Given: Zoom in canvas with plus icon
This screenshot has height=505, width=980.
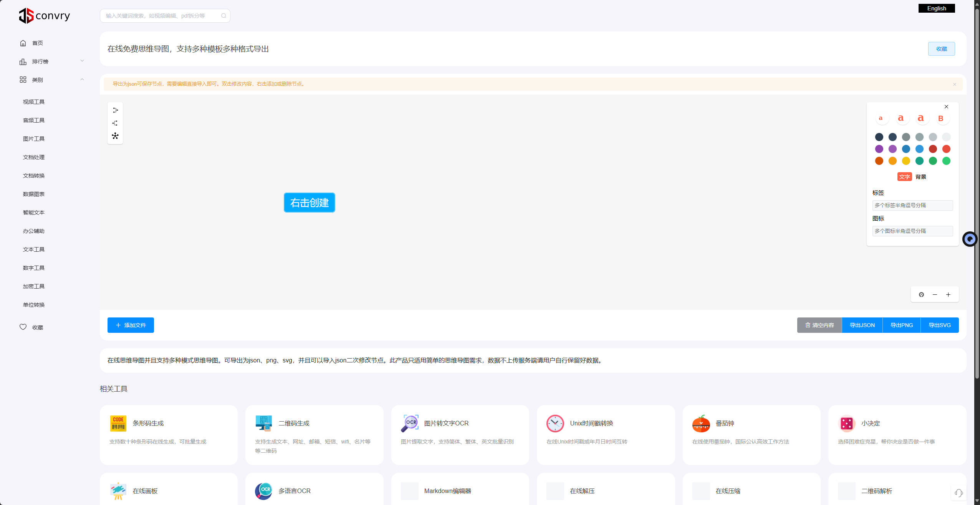Looking at the screenshot, I should coord(948,295).
